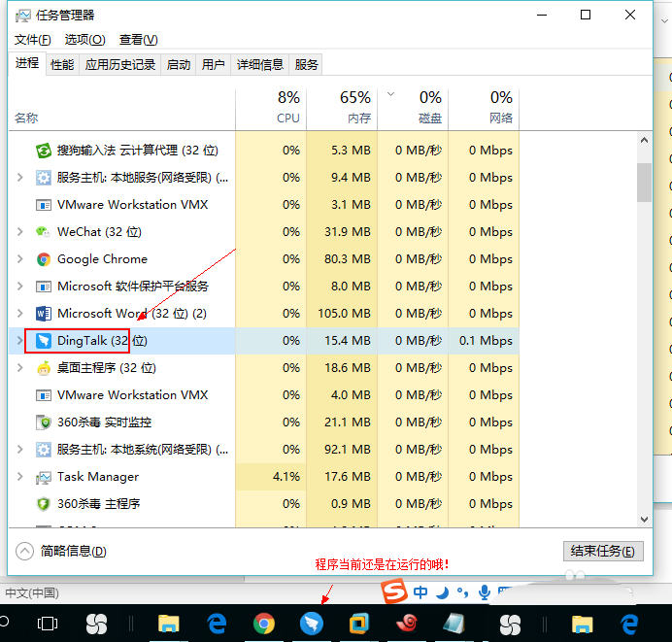The width and height of the screenshot is (672, 642).
Task: Open the File Explorer icon left of the first Edge icon
Action: [x=168, y=624]
